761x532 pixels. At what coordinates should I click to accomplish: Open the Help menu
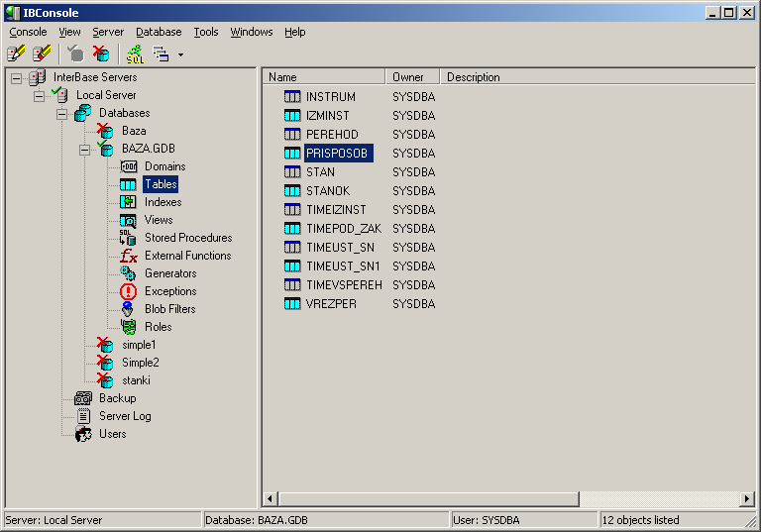pos(295,32)
